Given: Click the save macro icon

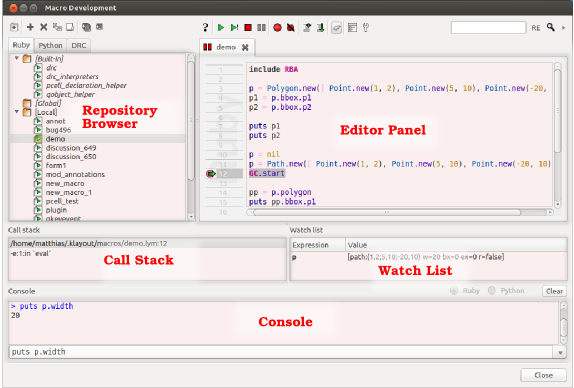Looking at the screenshot, I should click(x=99, y=27).
